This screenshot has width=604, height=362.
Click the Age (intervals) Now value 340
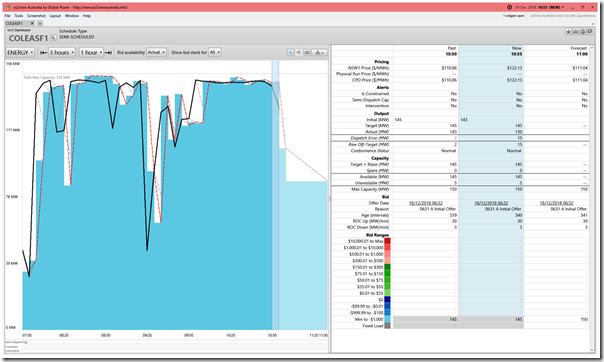[x=518, y=215]
